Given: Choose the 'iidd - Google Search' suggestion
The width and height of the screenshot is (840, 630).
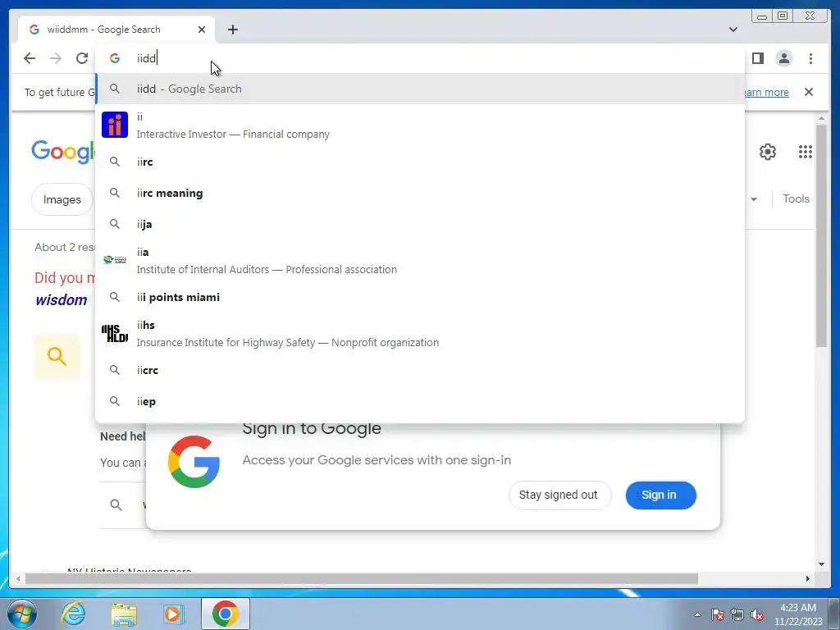Looking at the screenshot, I should coord(419,89).
